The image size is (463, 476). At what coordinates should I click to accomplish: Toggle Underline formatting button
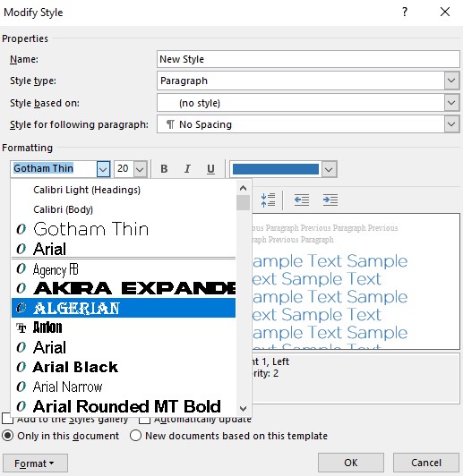(x=210, y=169)
